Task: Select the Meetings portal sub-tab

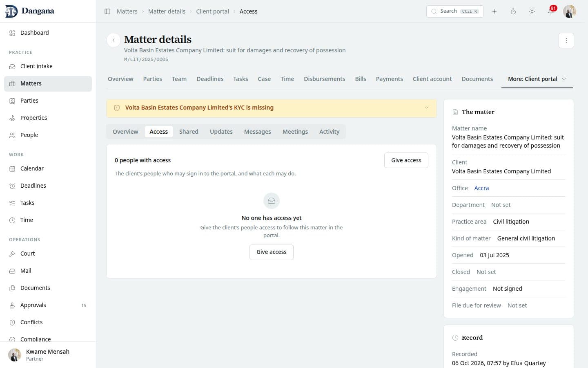Action: tap(295, 132)
